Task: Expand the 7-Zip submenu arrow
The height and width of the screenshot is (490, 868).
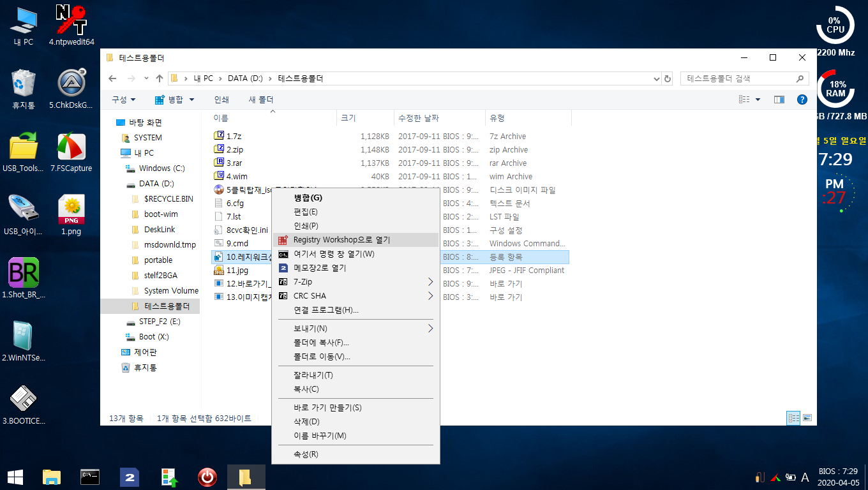Action: click(x=430, y=282)
